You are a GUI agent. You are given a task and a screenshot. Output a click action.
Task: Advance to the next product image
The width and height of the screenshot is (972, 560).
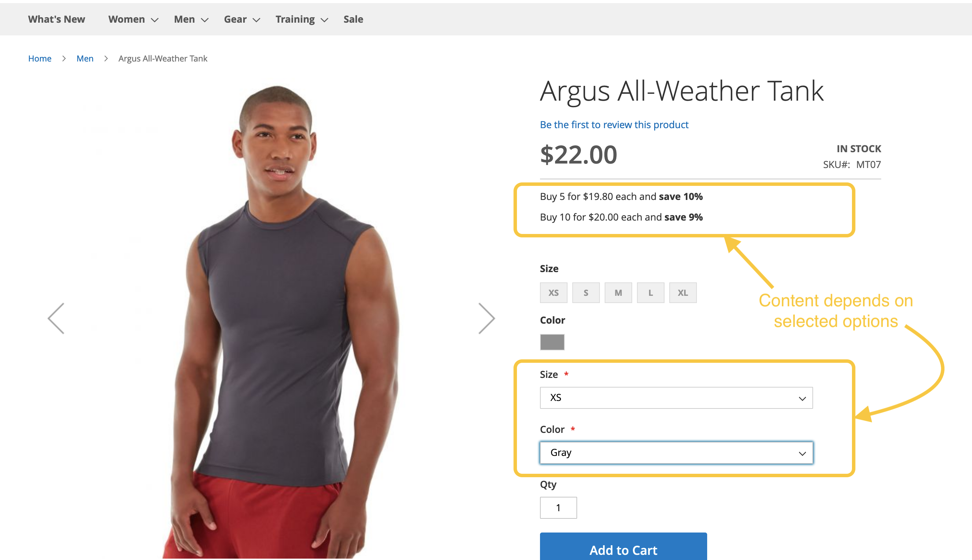click(x=486, y=318)
